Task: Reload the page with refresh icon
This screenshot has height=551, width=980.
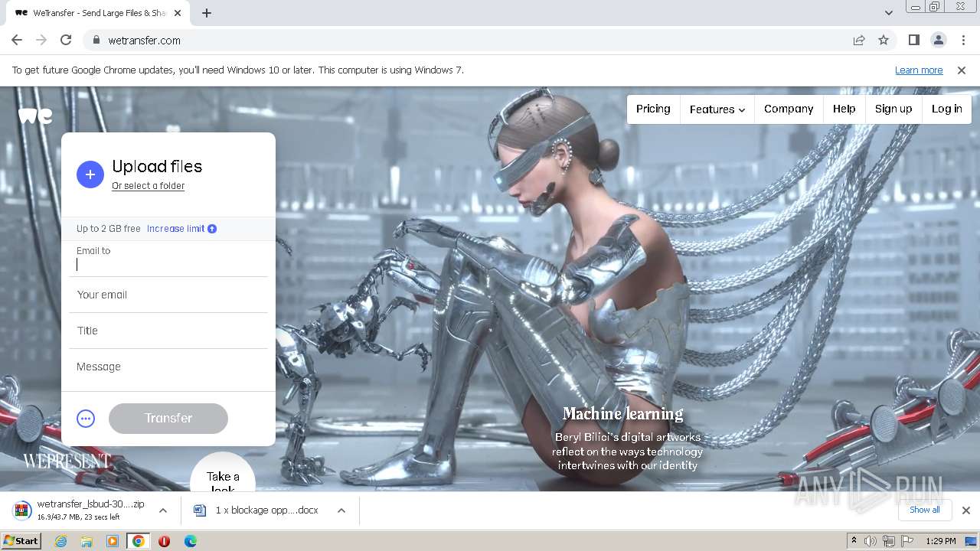Action: [66, 40]
